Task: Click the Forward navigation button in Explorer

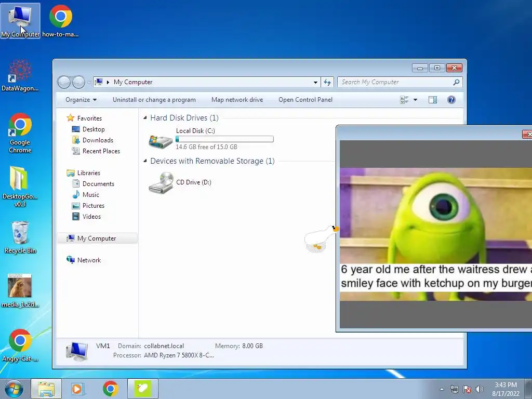Action: tap(78, 82)
